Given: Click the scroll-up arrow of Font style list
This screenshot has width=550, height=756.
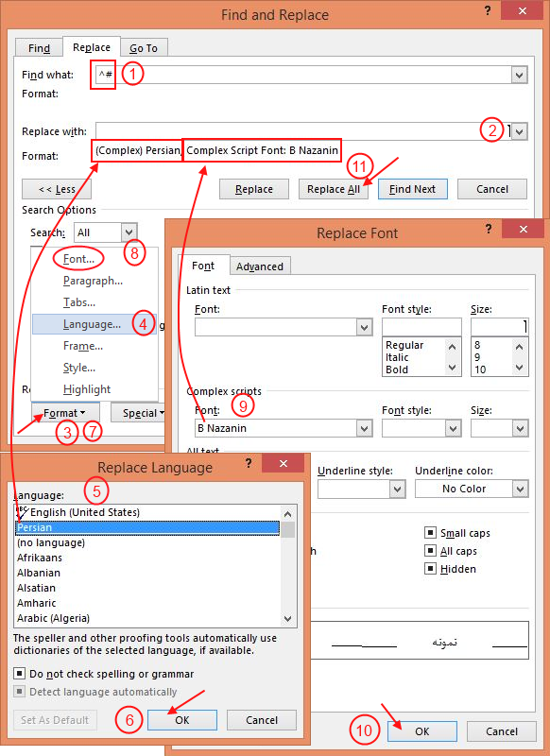Looking at the screenshot, I should pyautogui.click(x=452, y=346).
